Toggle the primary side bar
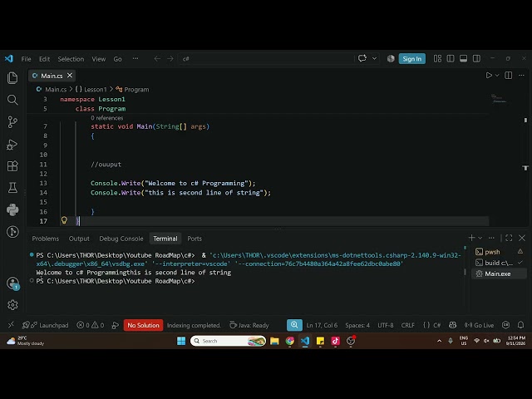The width and height of the screenshot is (532, 399). pyautogui.click(x=451, y=59)
